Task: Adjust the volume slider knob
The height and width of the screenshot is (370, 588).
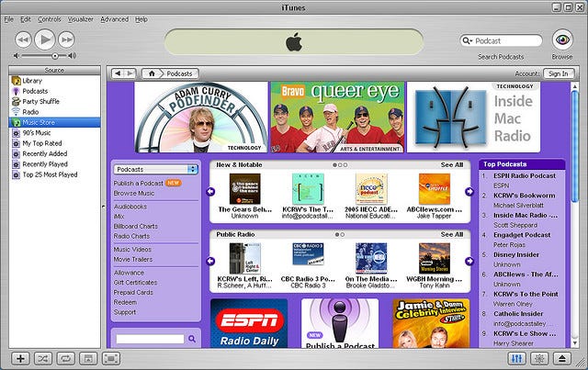Action: (55, 56)
